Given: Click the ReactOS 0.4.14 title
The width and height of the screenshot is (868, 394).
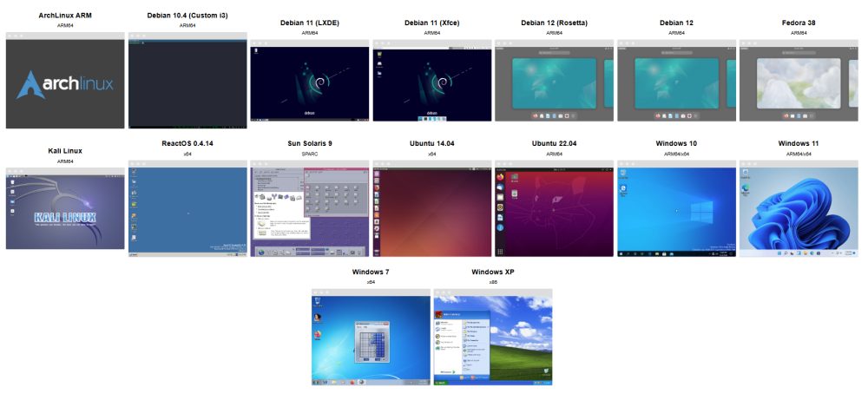Looking at the screenshot, I should pyautogui.click(x=187, y=143).
